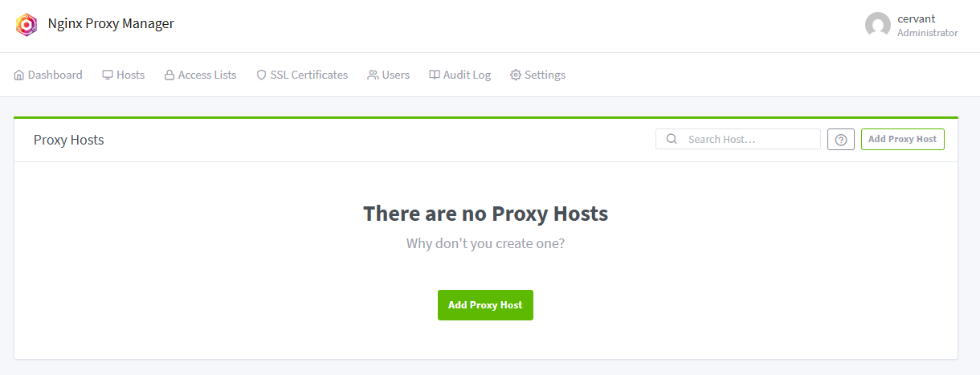Click the Nginx Proxy Manager title text

[111, 23]
